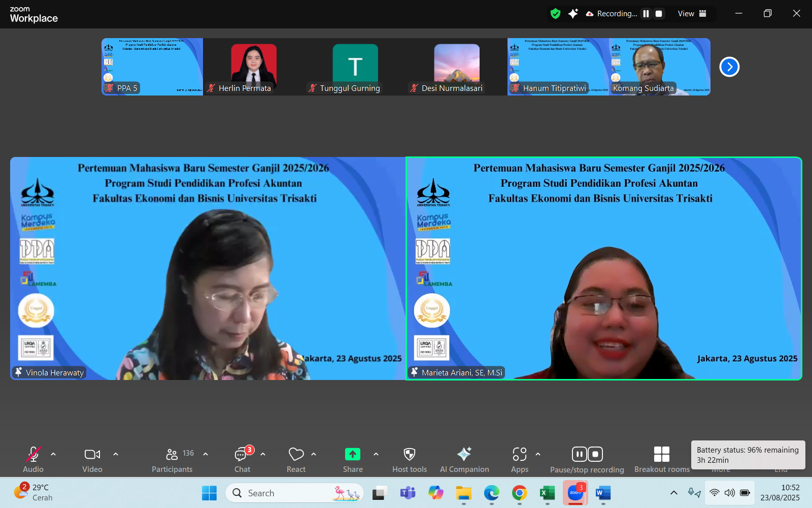812x508 pixels.
Task: Open the Participants panel
Action: (173, 459)
